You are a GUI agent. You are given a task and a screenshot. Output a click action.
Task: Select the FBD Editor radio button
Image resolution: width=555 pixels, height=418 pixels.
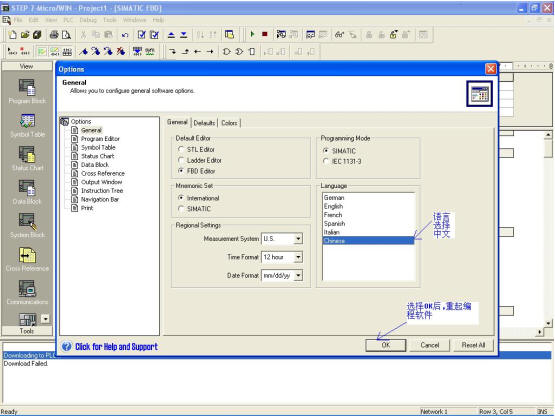click(x=181, y=171)
